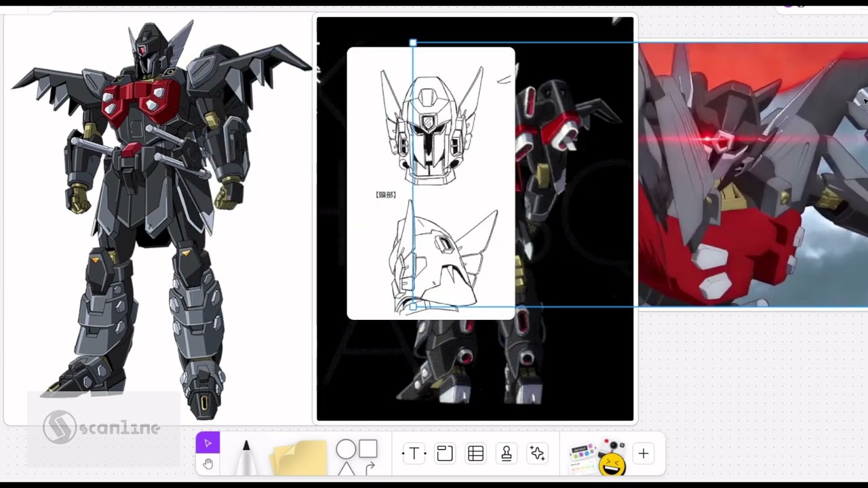Open the AI sparkle tool
This screenshot has height=488, width=868.
[538, 453]
